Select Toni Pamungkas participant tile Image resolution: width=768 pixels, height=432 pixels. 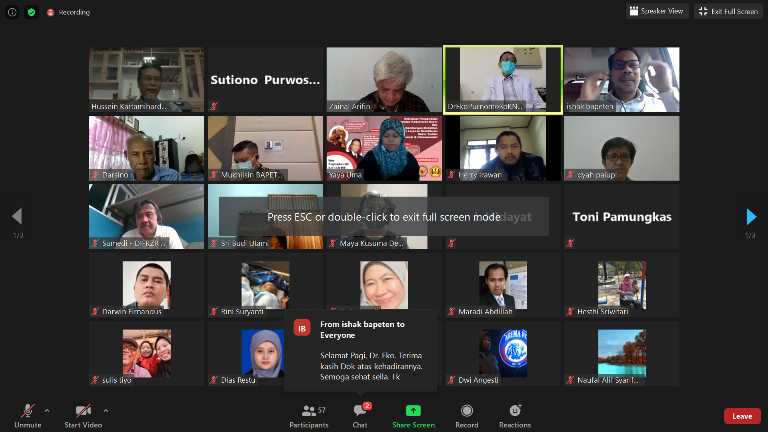[622, 216]
